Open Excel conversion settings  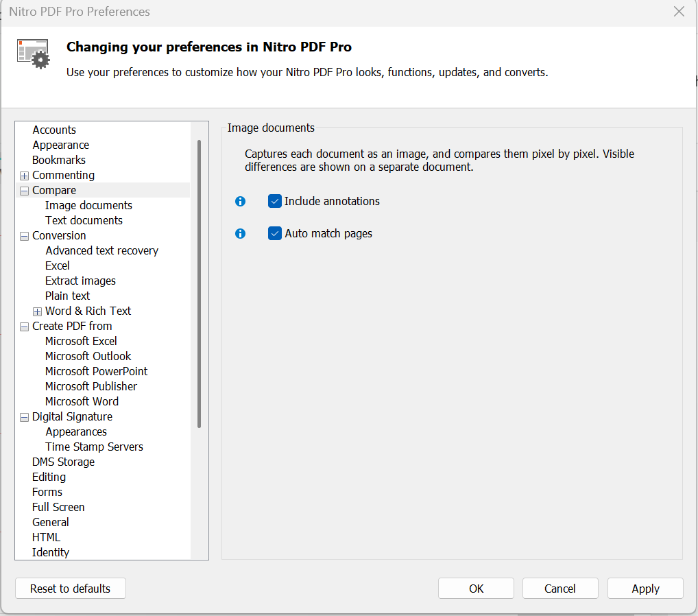[58, 266]
